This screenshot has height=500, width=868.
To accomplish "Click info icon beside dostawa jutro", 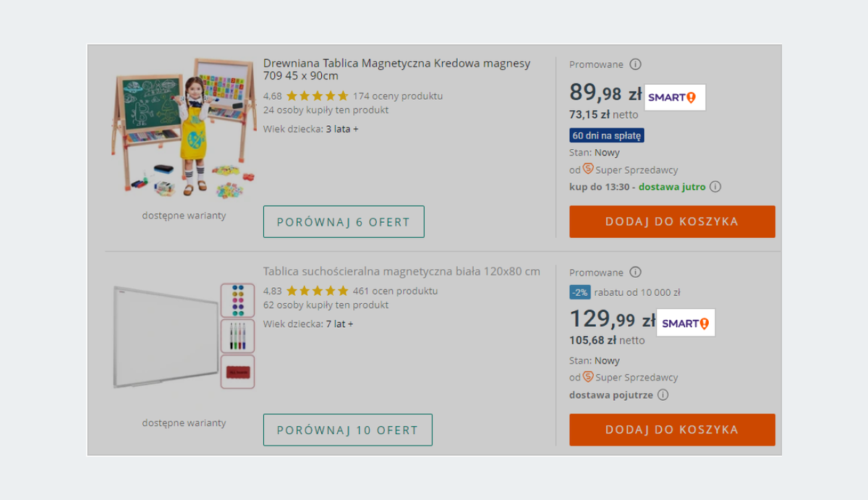I will [715, 187].
